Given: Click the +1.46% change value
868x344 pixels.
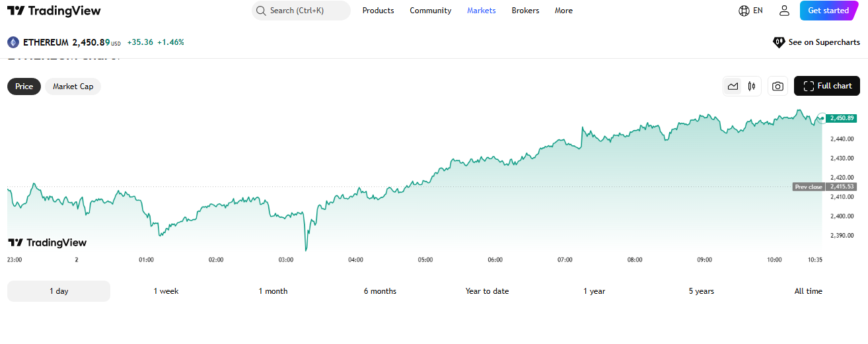Looking at the screenshot, I should pos(170,42).
